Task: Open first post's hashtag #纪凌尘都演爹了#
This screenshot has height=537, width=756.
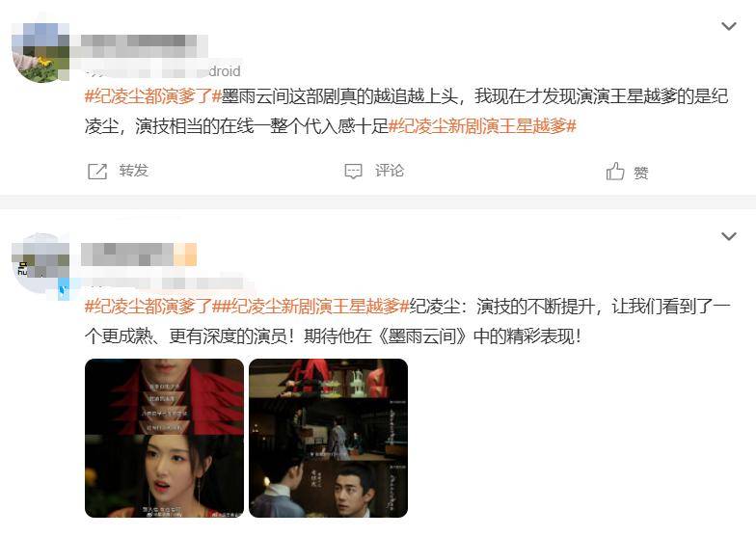Action: pos(152,96)
